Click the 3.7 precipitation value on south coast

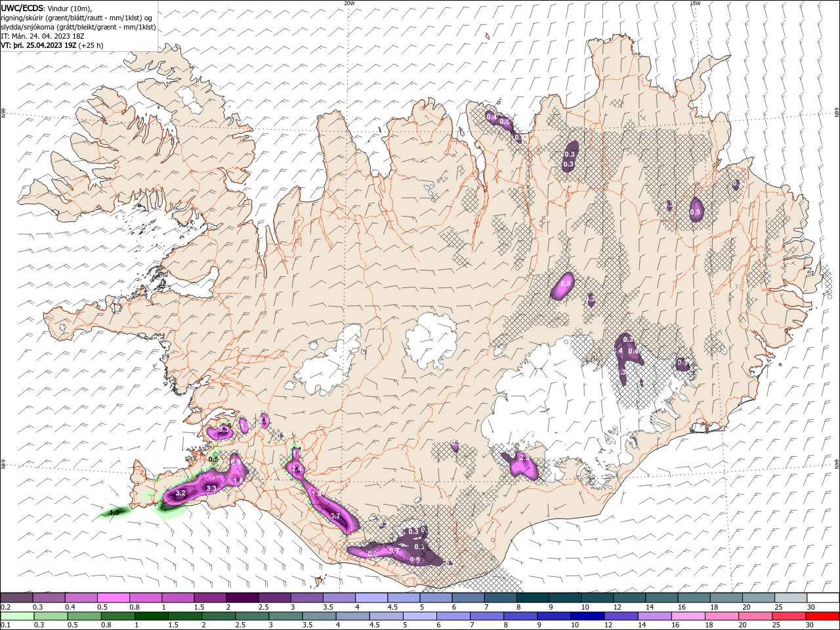pyautogui.click(x=335, y=516)
